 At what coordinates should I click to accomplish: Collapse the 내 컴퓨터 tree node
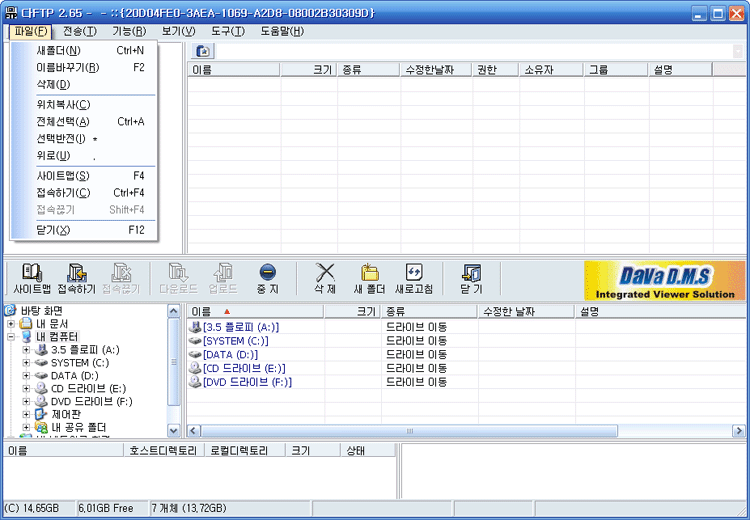(x=11, y=337)
